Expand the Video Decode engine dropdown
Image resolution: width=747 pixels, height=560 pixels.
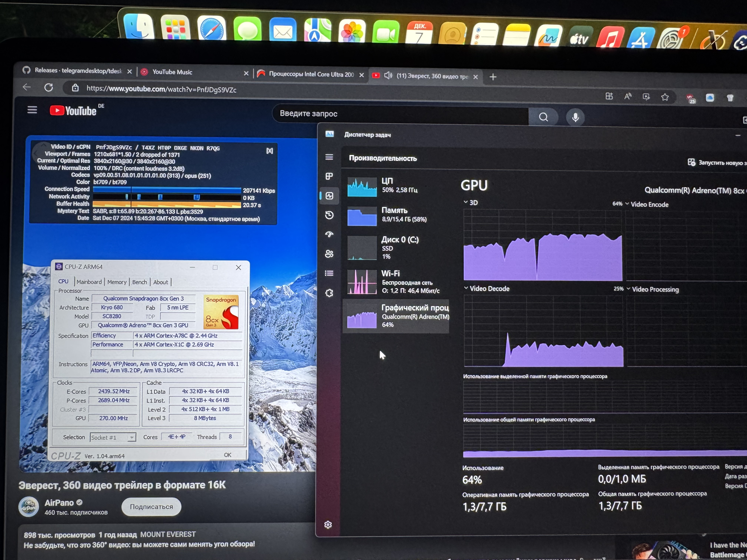click(466, 288)
